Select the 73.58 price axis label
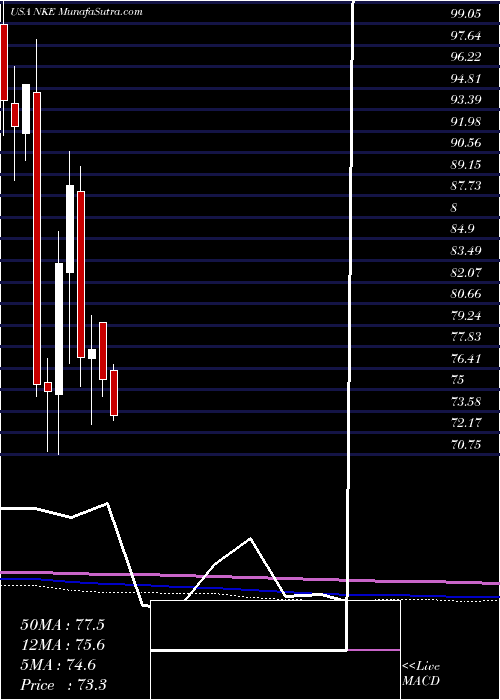 [466, 401]
